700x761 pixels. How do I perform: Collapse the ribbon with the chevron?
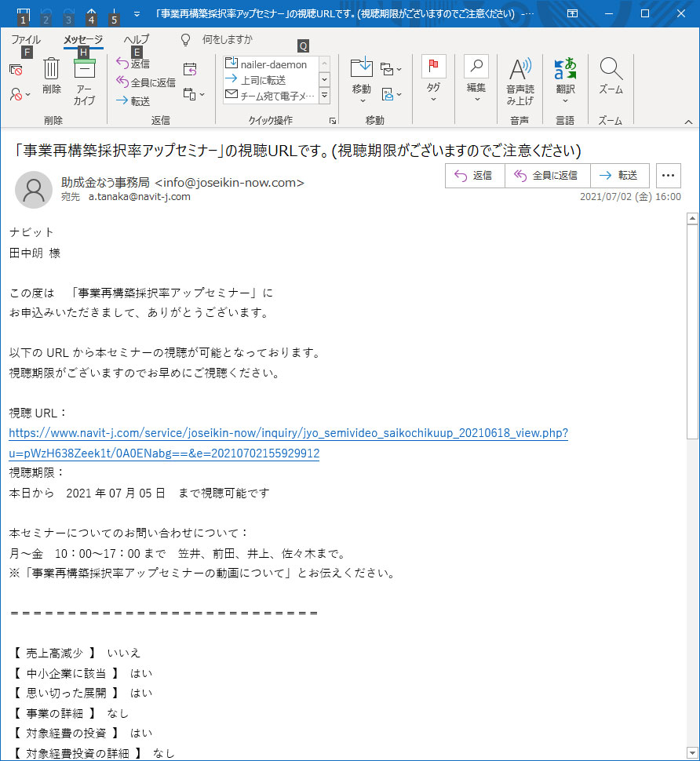688,122
